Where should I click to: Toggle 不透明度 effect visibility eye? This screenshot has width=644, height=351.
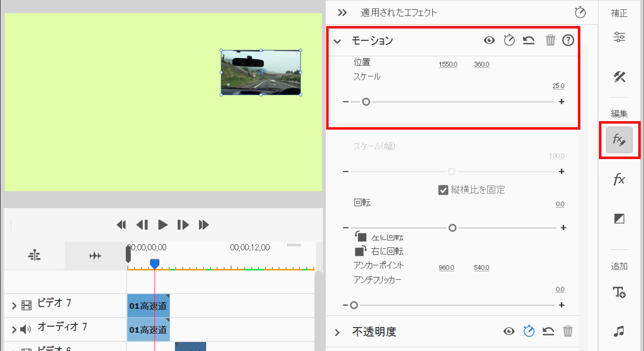(509, 331)
